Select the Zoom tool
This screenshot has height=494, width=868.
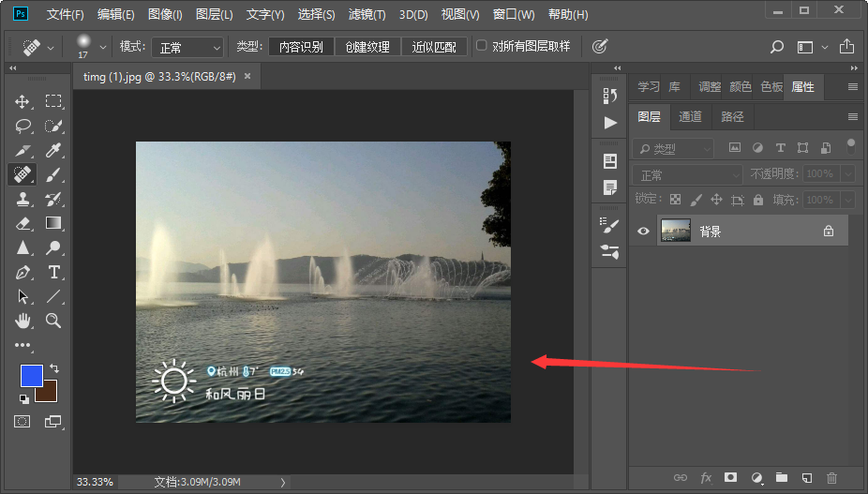54,321
